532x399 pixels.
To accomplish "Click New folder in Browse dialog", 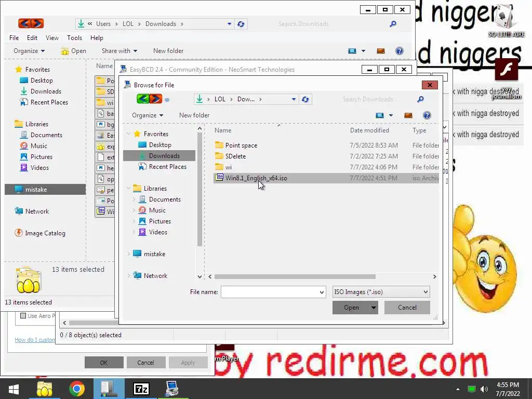I will click(x=194, y=115).
